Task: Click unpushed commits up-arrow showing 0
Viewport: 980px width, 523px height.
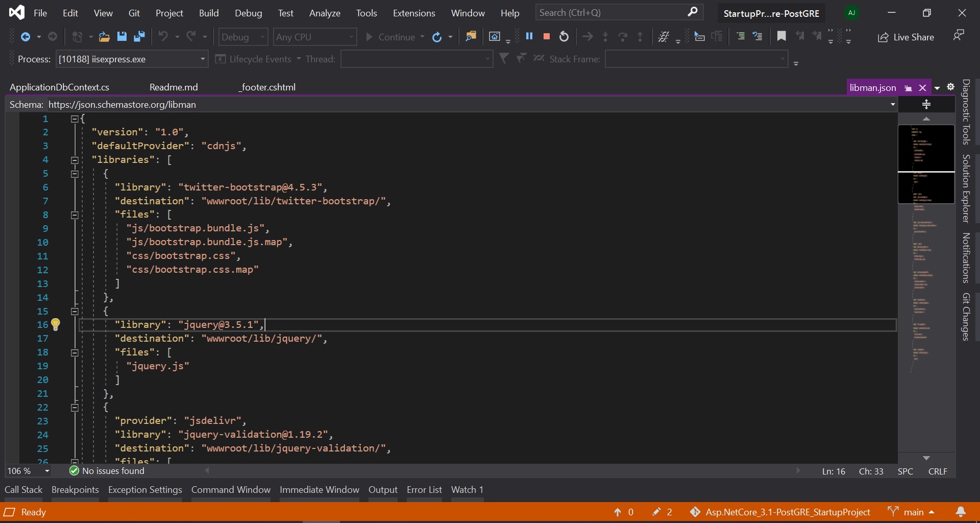Action: coord(624,512)
